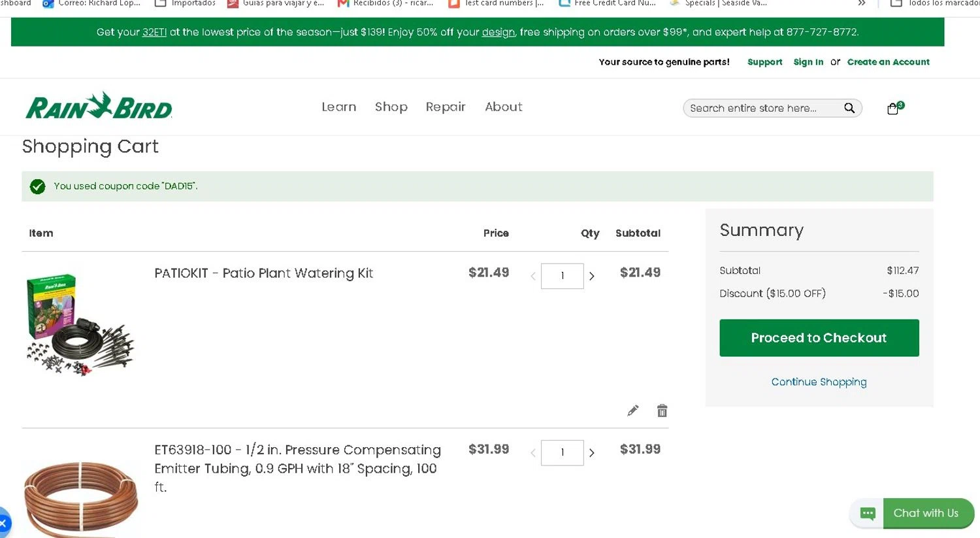Screen dimensions: 980x538
Task: Open the Support link
Action: (x=765, y=62)
